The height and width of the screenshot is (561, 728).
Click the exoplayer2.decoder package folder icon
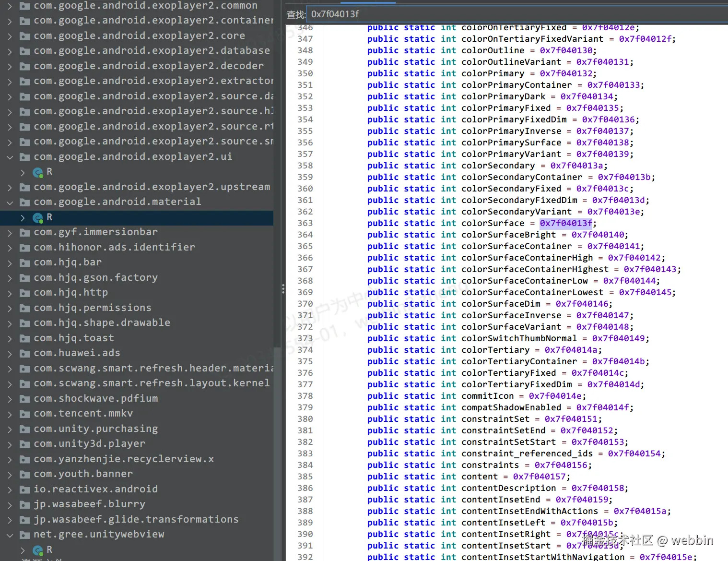(24, 66)
